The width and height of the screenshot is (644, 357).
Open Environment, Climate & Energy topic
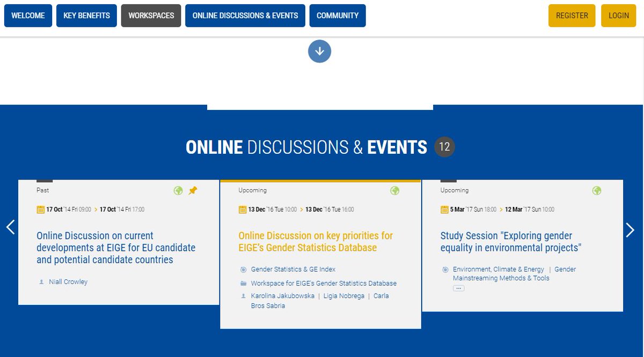coord(499,270)
